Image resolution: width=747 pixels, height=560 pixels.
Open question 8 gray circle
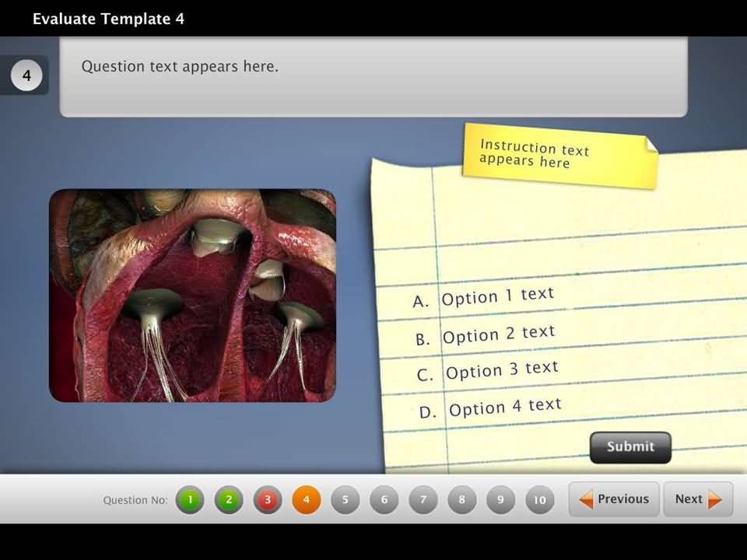(462, 500)
